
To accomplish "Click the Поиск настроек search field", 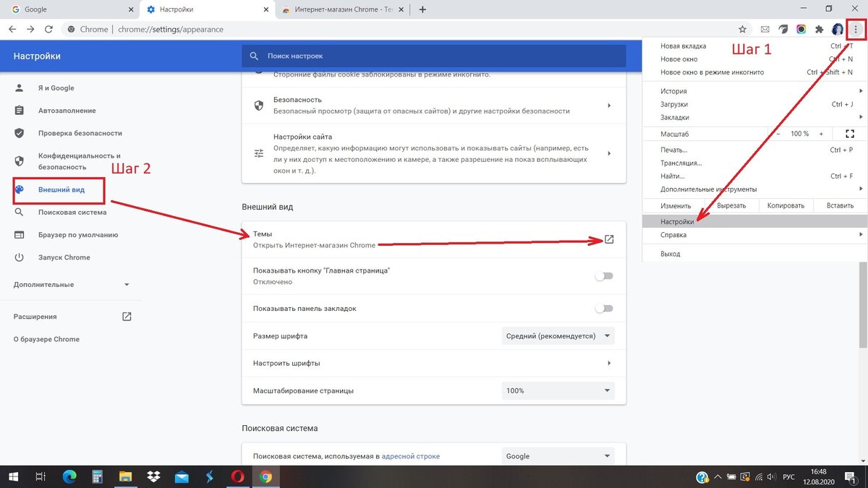I will (x=434, y=56).
